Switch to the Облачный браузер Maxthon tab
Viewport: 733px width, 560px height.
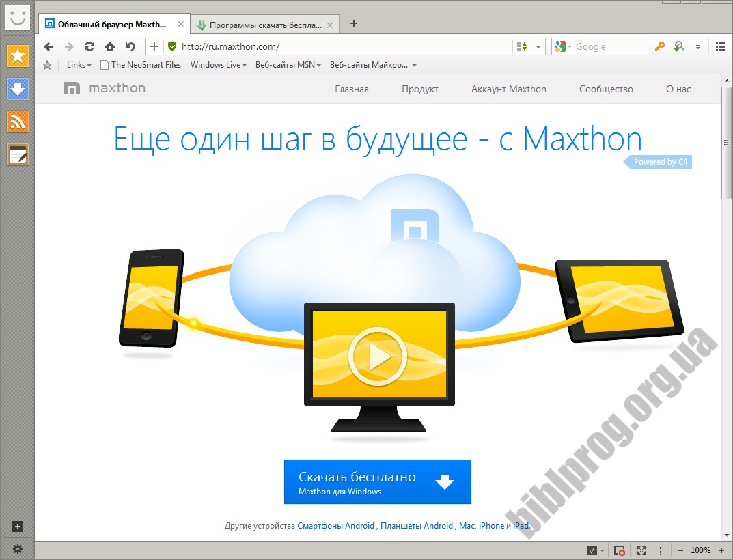(114, 25)
